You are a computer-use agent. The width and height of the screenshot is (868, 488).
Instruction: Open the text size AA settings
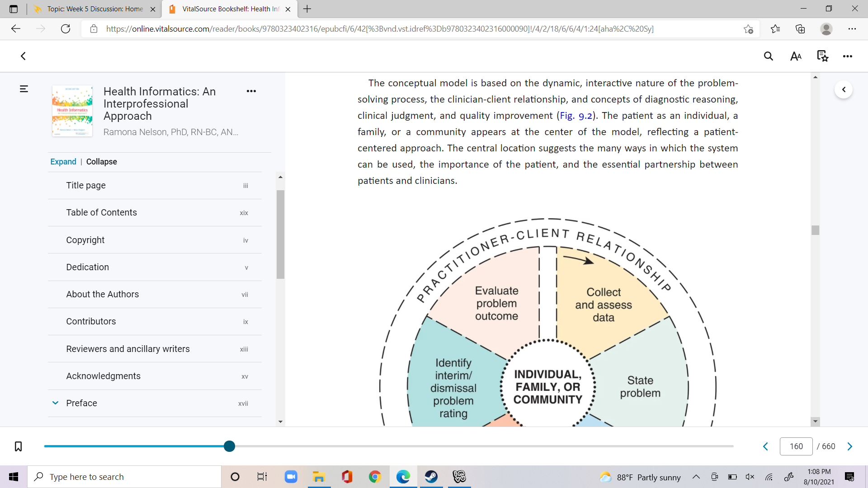click(x=796, y=56)
